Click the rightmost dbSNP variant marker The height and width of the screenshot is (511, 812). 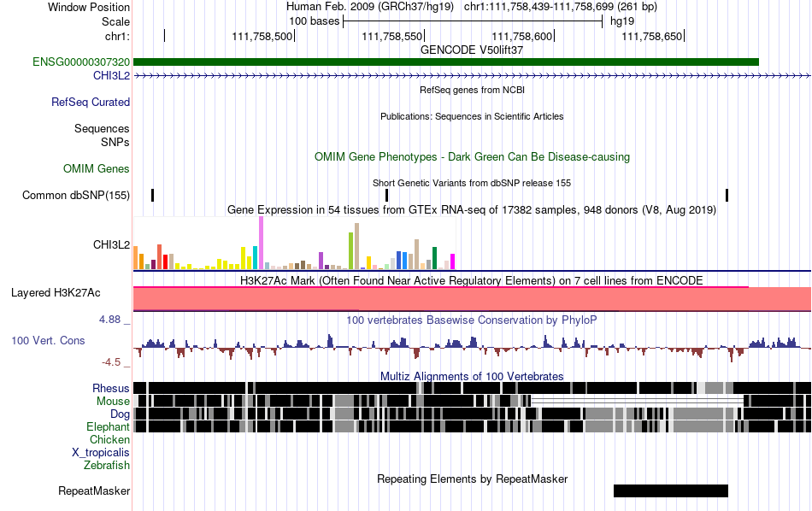coord(727,195)
